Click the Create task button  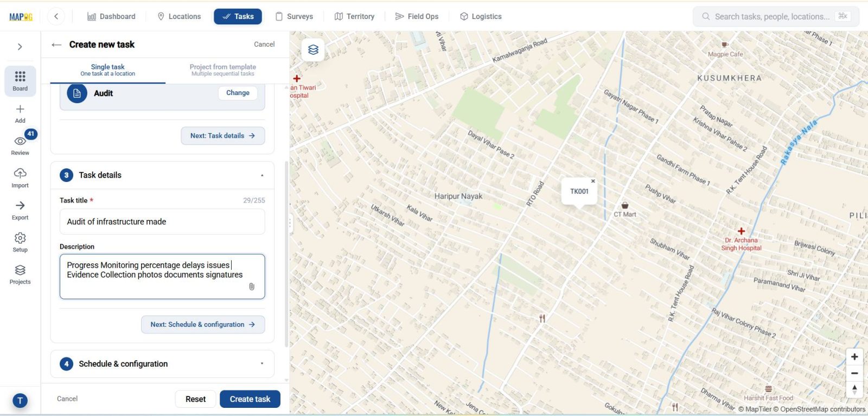(250, 399)
